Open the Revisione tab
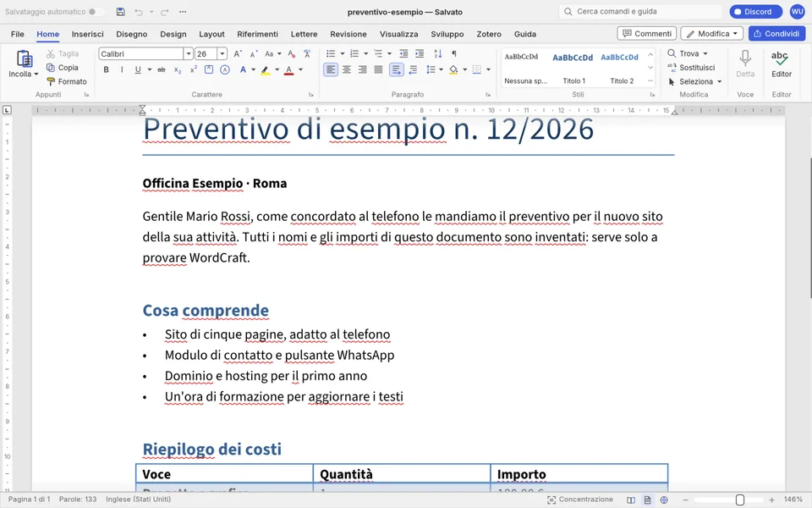This screenshot has height=508, width=812. coord(348,34)
